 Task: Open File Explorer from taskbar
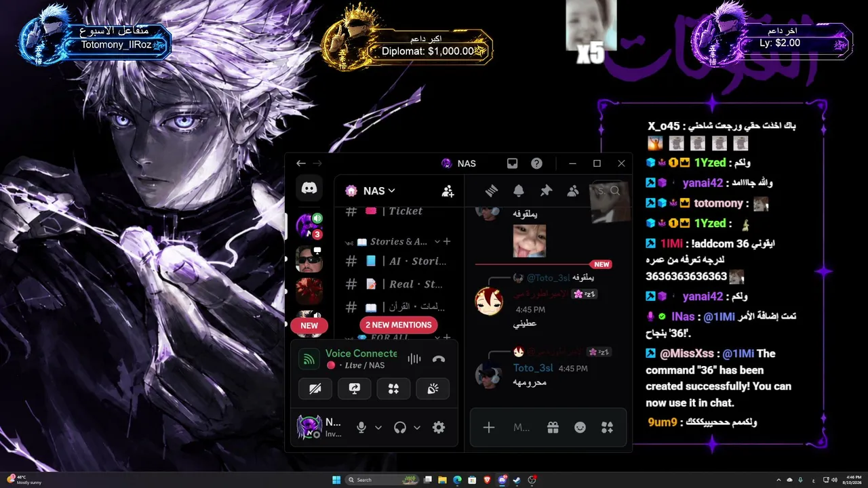pyautogui.click(x=443, y=480)
